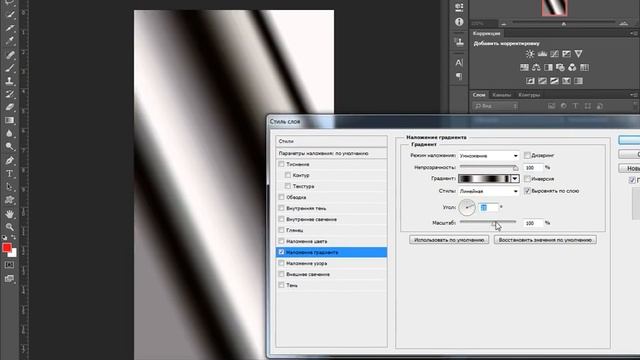Screen dimensions: 640x360
Task: Filter layers by type layers (T icon)
Action: click(x=576, y=106)
